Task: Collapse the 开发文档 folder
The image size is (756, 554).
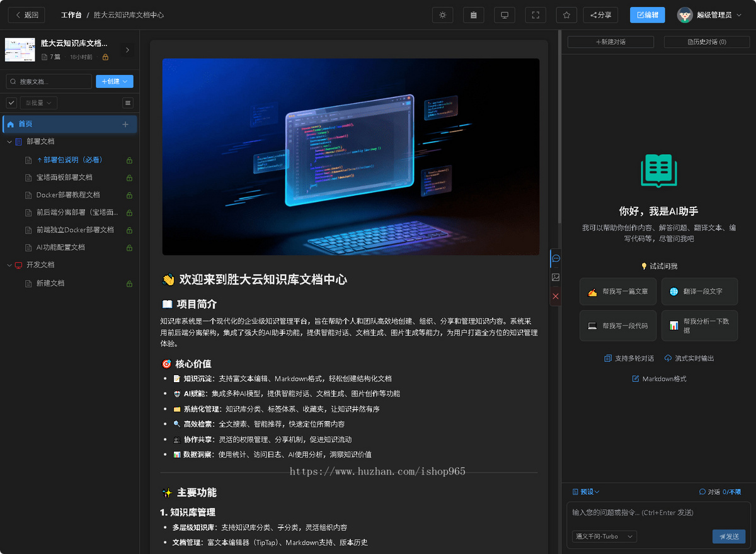Action: tap(9, 265)
